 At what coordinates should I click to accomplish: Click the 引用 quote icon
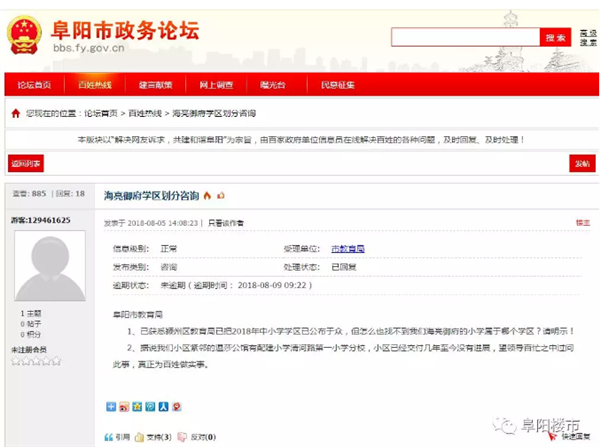pyautogui.click(x=110, y=437)
